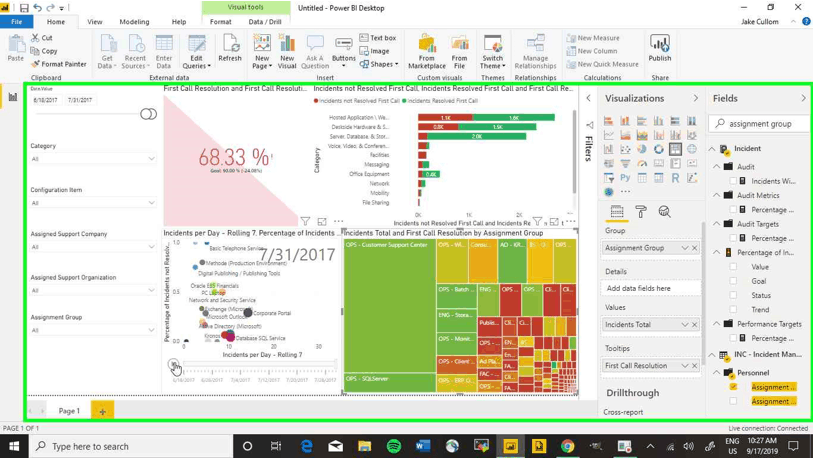Remove Assignment Group from Group well
This screenshot has height=459, width=815.
click(x=694, y=248)
